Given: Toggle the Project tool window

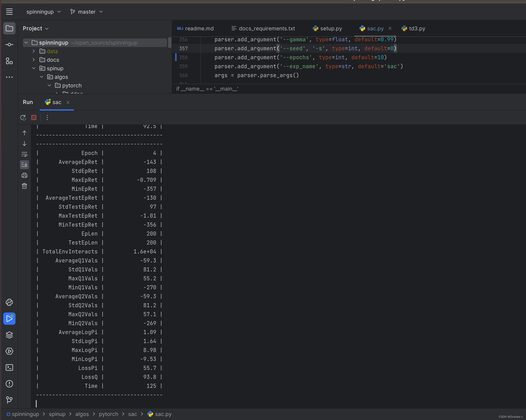Looking at the screenshot, I should (x=9, y=28).
